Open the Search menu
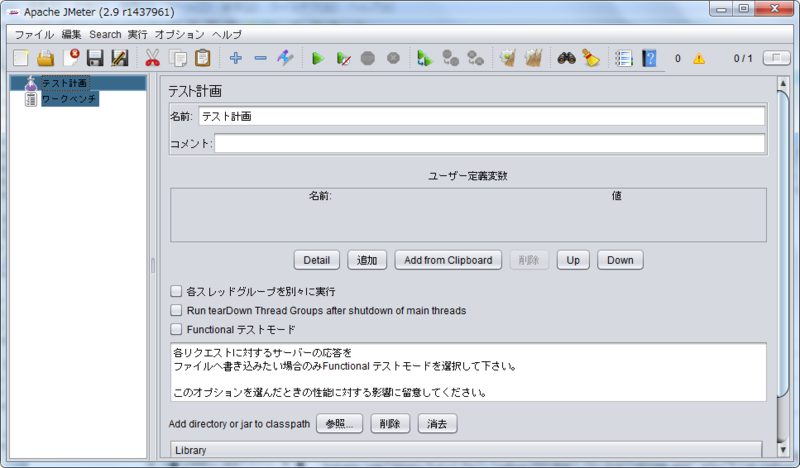This screenshot has height=468, width=800. [x=105, y=34]
